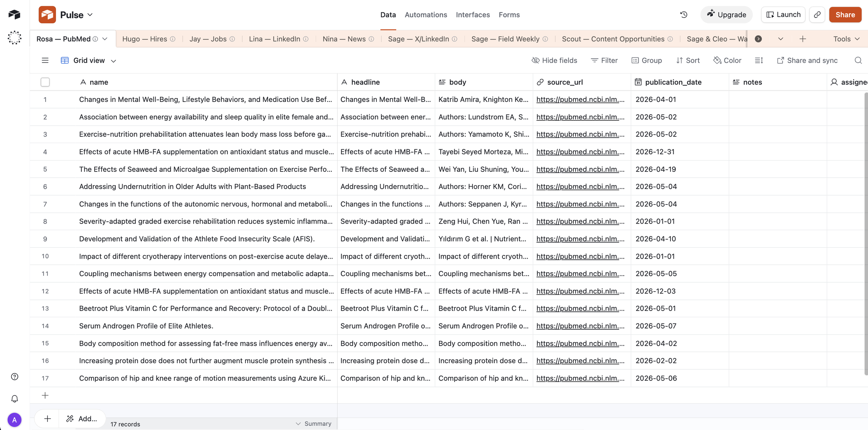Screen dimensions: 868x430
Task: Click the row height icon
Action: (x=759, y=60)
